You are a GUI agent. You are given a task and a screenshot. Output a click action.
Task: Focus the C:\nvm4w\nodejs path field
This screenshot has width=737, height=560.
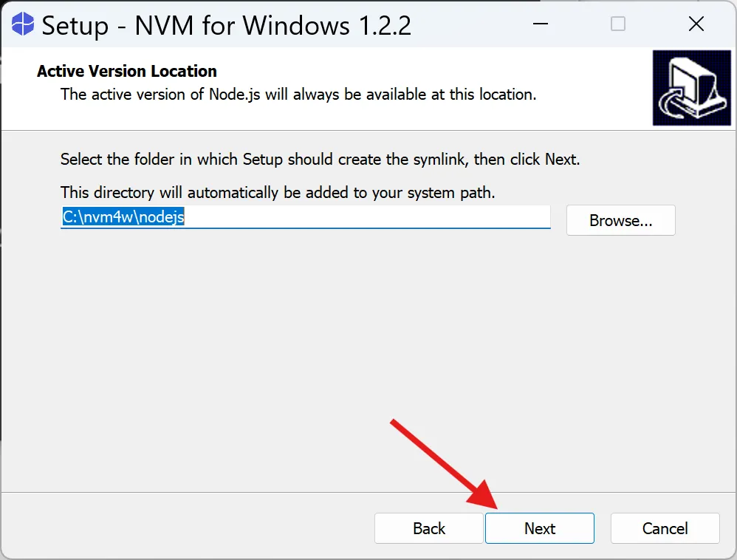coord(306,216)
